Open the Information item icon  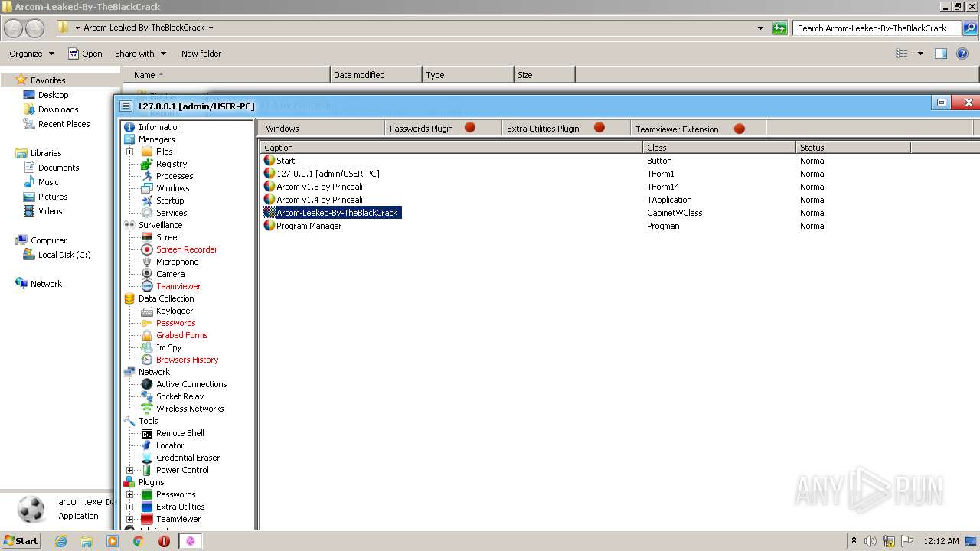129,127
